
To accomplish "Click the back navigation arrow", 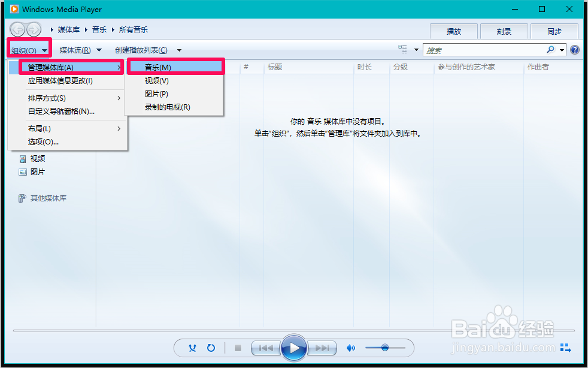I will pos(17,29).
